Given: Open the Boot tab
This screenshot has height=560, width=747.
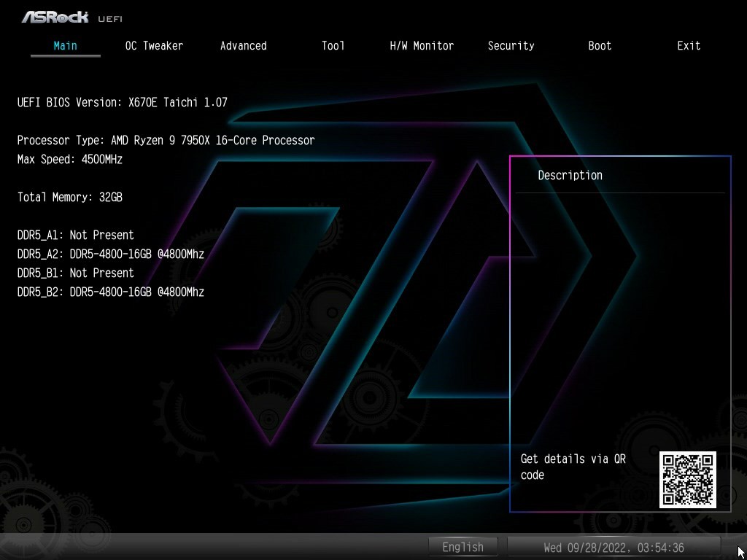Looking at the screenshot, I should pos(600,45).
